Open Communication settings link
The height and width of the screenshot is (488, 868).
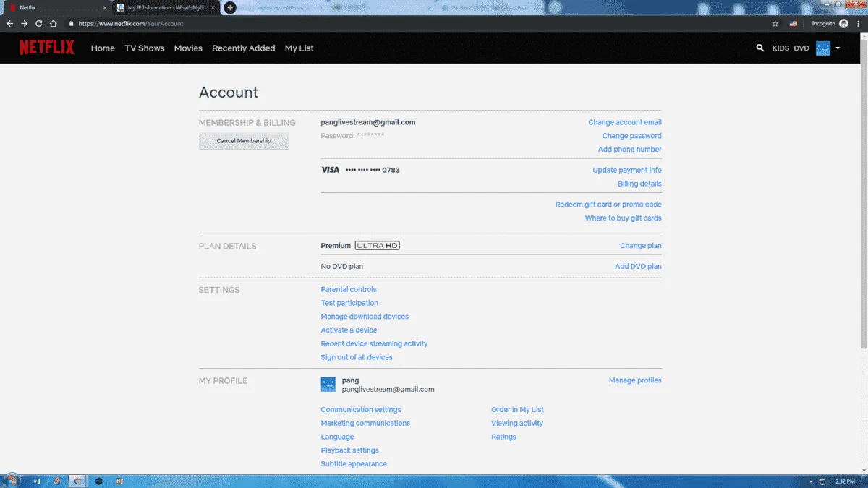361,410
